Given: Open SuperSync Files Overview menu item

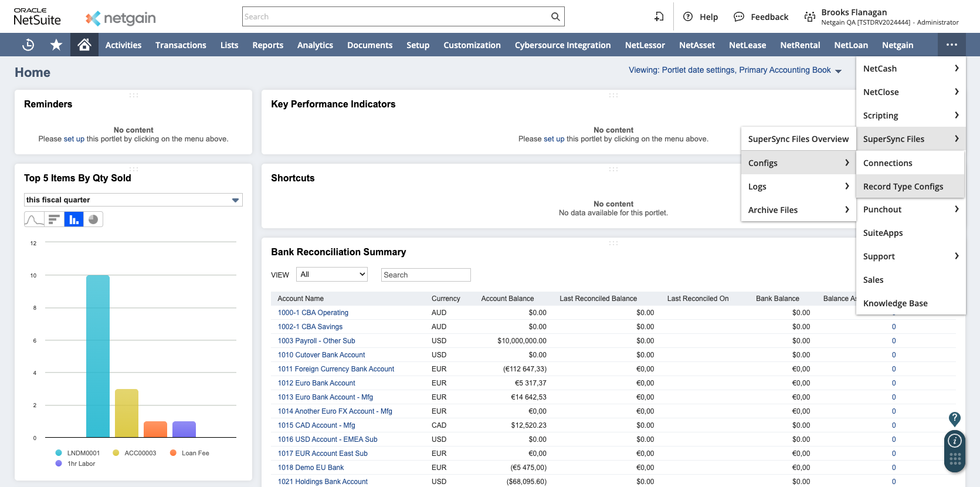Looking at the screenshot, I should pos(798,139).
